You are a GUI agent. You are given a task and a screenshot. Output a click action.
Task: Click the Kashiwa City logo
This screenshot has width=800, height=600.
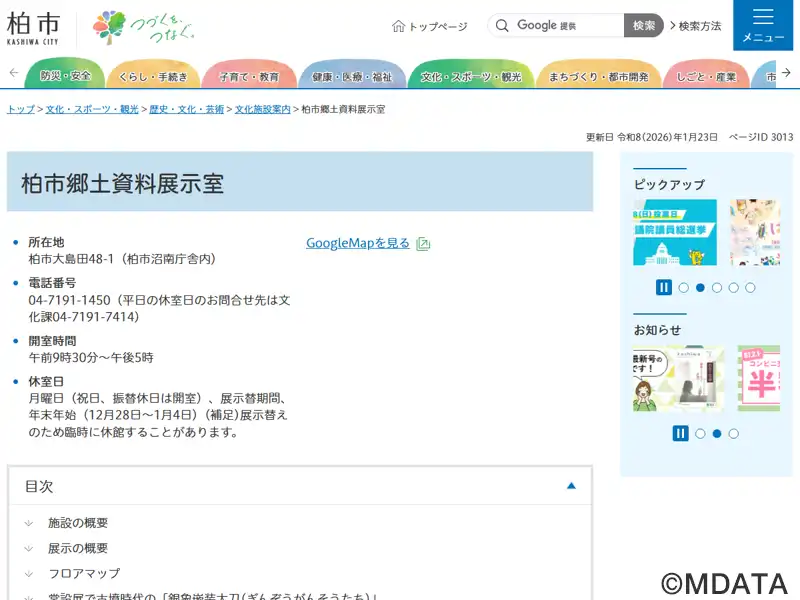pos(33,29)
